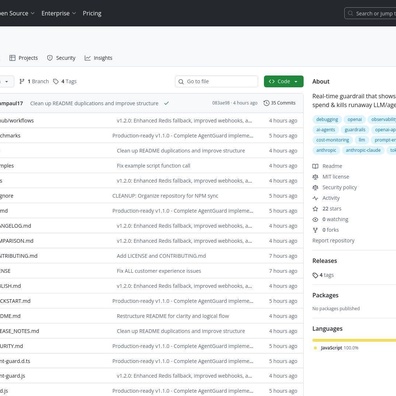396x396 pixels.
Task: Click the Insights graph icon
Action: pos(87,58)
